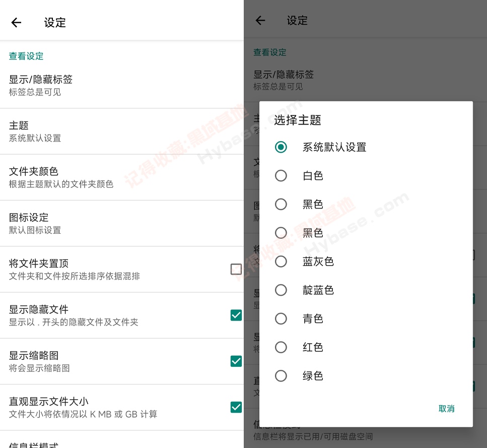Image resolution: width=487 pixels, height=448 pixels.
Task: Uncheck 显示隐藏文件 checkbox
Action: [236, 315]
